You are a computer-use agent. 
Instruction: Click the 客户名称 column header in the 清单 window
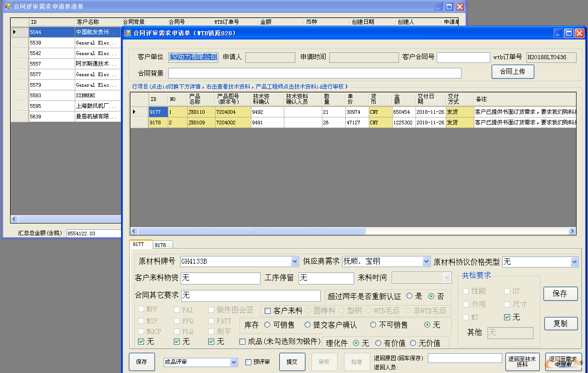tap(97, 22)
